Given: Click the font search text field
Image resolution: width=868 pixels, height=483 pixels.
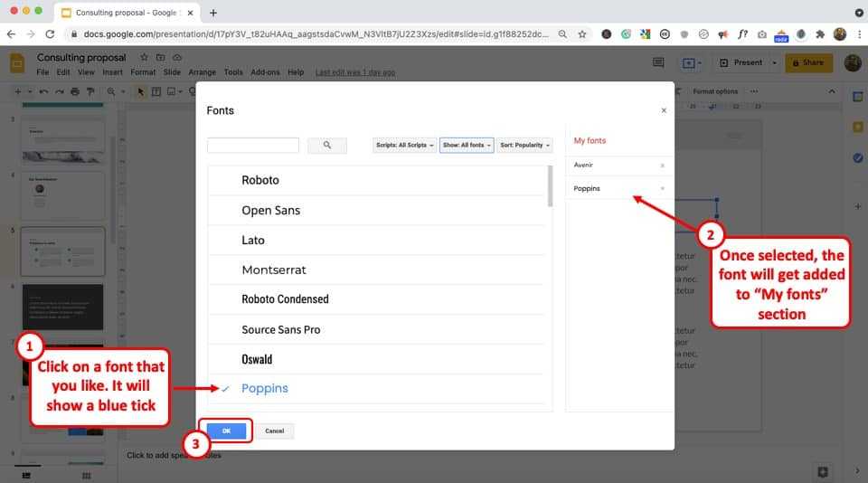Looking at the screenshot, I should click(253, 145).
